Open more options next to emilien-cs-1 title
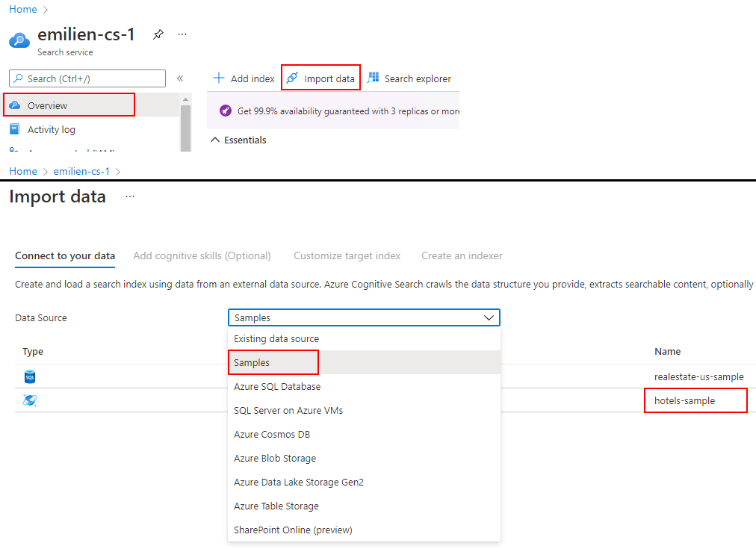The width and height of the screenshot is (756, 549). [182, 34]
